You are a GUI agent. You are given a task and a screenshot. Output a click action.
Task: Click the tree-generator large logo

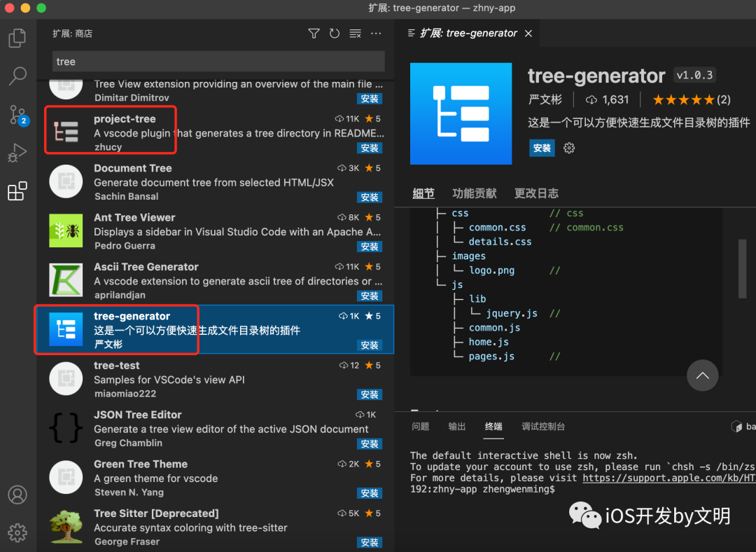pyautogui.click(x=461, y=113)
